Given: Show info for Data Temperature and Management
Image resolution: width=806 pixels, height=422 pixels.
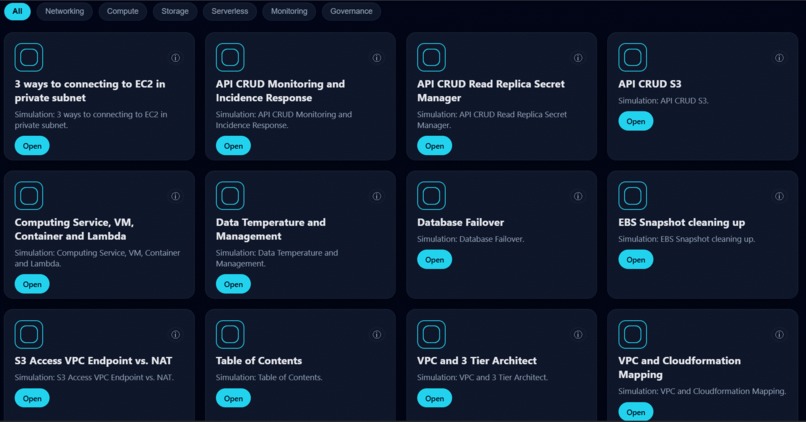Looking at the screenshot, I should pos(377,196).
